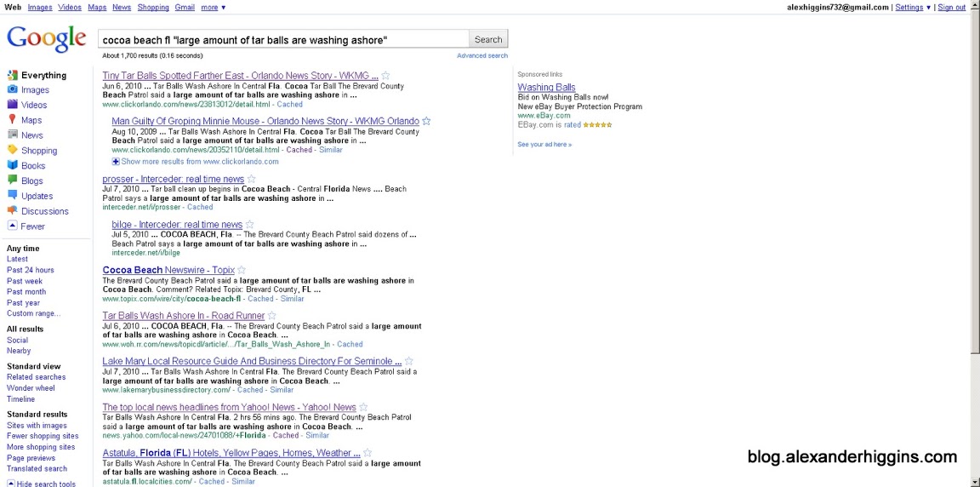Star the Yahoo! News local headlines result
980x487 pixels.
point(363,407)
